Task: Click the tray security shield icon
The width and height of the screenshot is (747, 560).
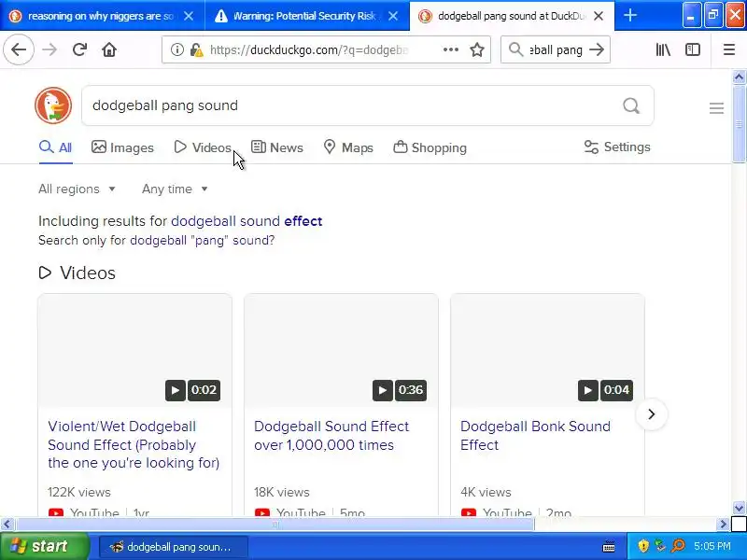Action: coord(643,546)
